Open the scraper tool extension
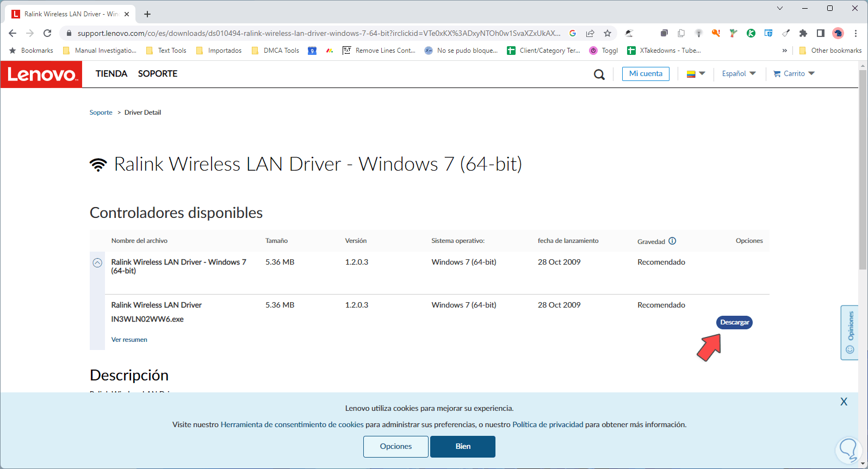Viewport: 868px width, 469px height. (x=786, y=33)
